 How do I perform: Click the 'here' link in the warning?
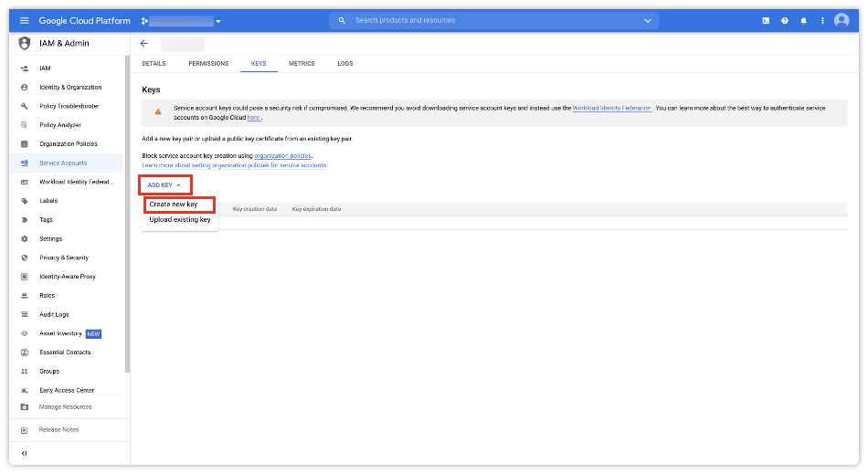pyautogui.click(x=253, y=118)
